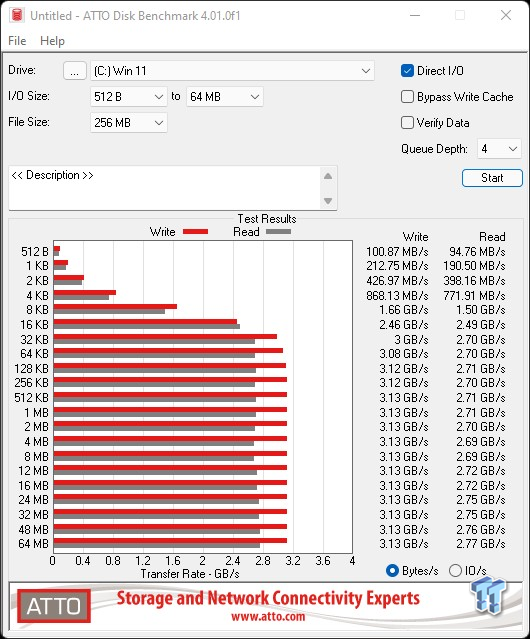Open the 512 B minimum I/O size dropdown
Image resolution: width=530 pixels, height=639 pixels.
(x=129, y=97)
